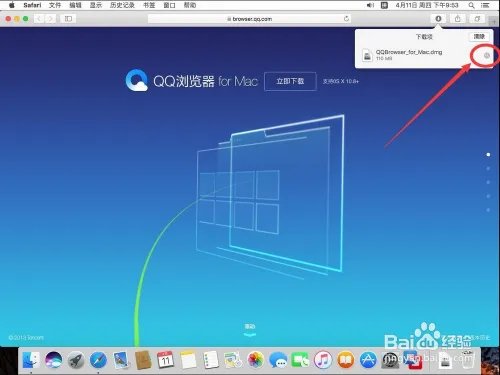
Task: Click the volume icon in menu bar
Action: (370, 5)
